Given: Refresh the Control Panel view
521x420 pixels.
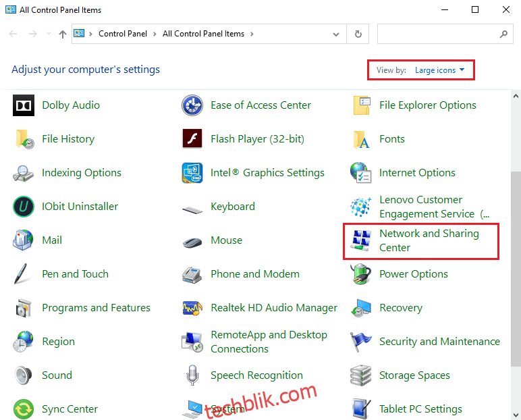Looking at the screenshot, I should point(358,34).
